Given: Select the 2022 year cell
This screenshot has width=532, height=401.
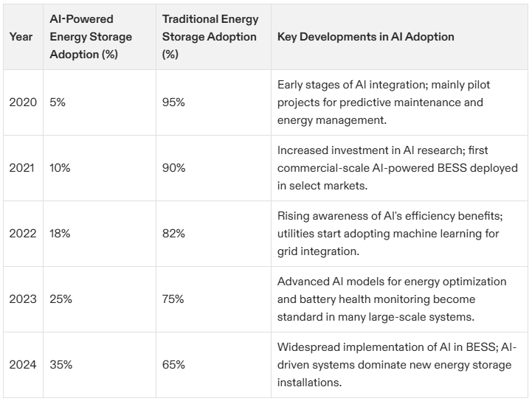Looking at the screenshot, I should click(22, 234).
